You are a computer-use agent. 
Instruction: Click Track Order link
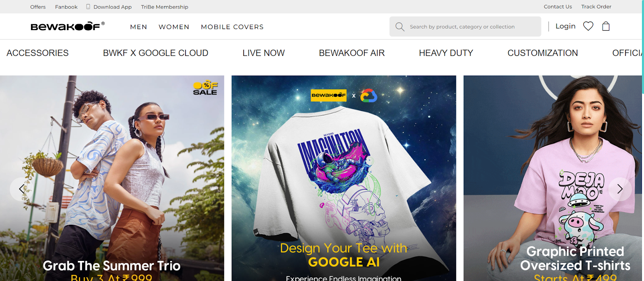[x=596, y=6]
